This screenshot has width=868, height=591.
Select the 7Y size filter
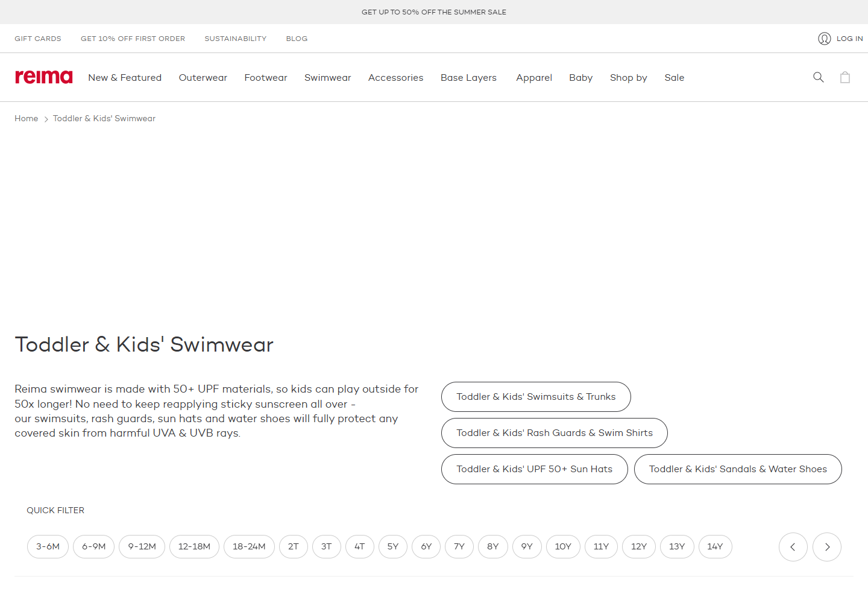click(x=459, y=547)
